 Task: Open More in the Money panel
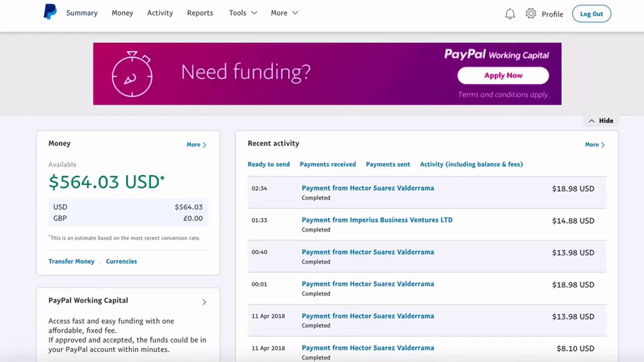click(196, 145)
